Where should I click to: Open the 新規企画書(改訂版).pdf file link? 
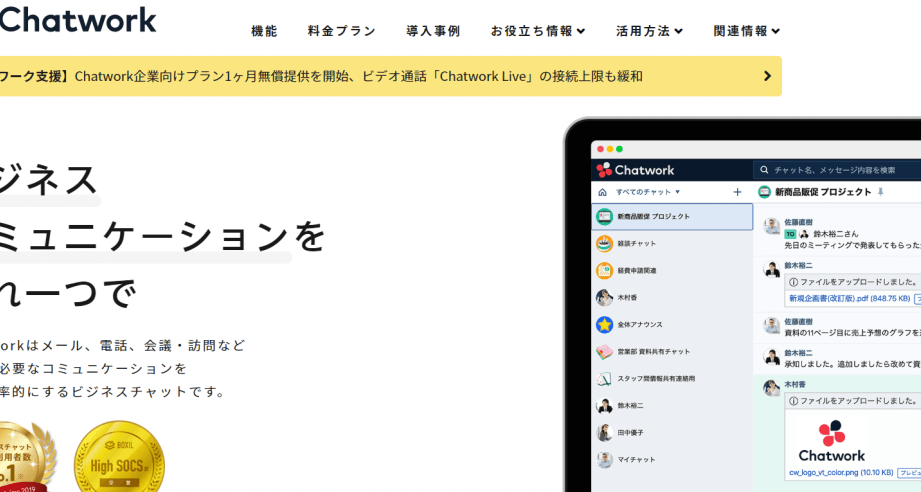click(834, 298)
